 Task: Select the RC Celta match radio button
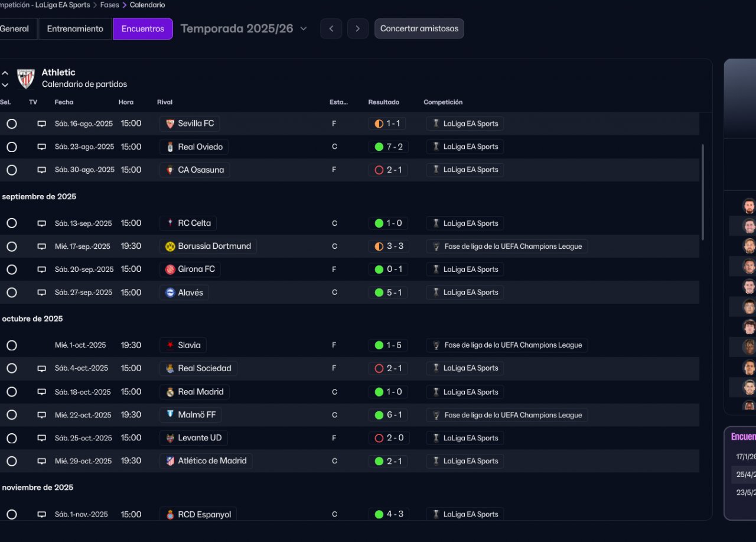[11, 223]
